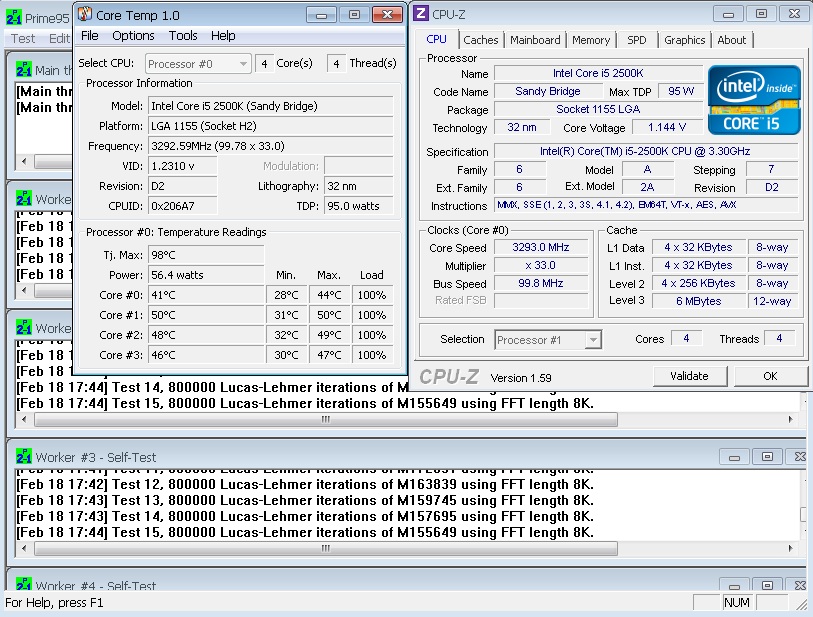The image size is (813, 617).
Task: Click Core #3 load value 100%
Action: (372, 355)
